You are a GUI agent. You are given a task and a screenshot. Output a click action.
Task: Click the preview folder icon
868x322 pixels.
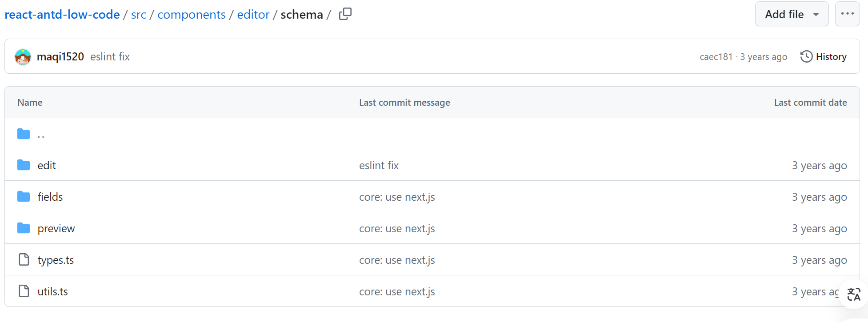(24, 228)
